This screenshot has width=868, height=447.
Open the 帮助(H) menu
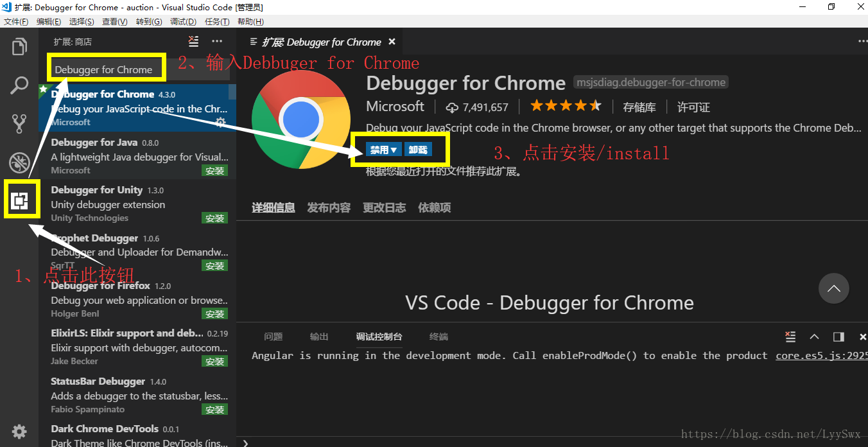[x=250, y=21]
